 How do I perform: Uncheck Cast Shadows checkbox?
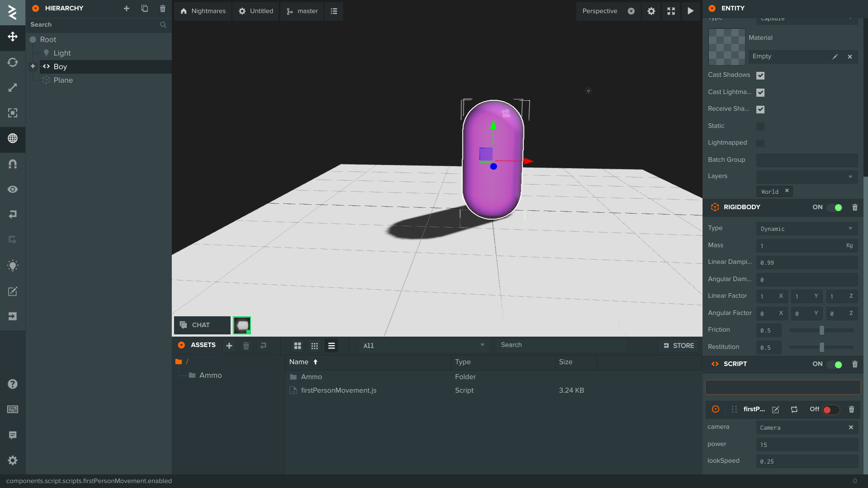(x=760, y=75)
